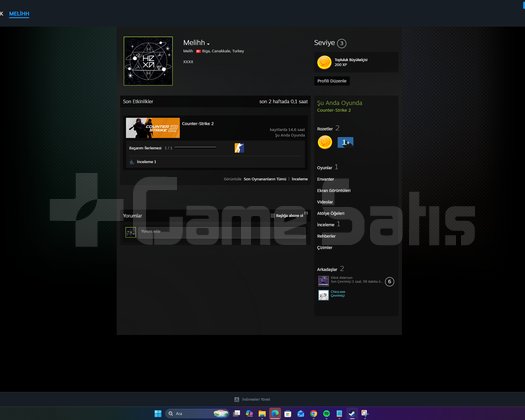Open the gold coin badge under Rozetler
525x420 pixels.
pyautogui.click(x=325, y=142)
